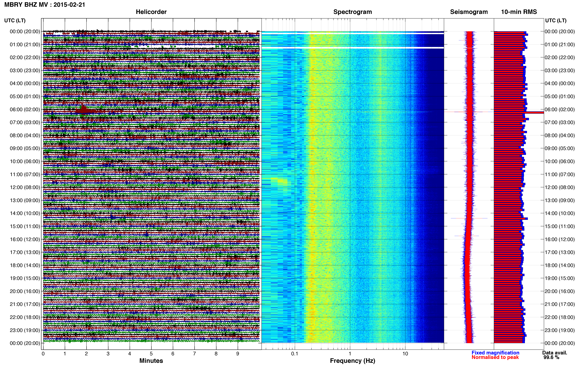Image resolution: width=588 pixels, height=368 pixels.
Task: Click right time label '21:00 (17:00)'
Action: 560,304
